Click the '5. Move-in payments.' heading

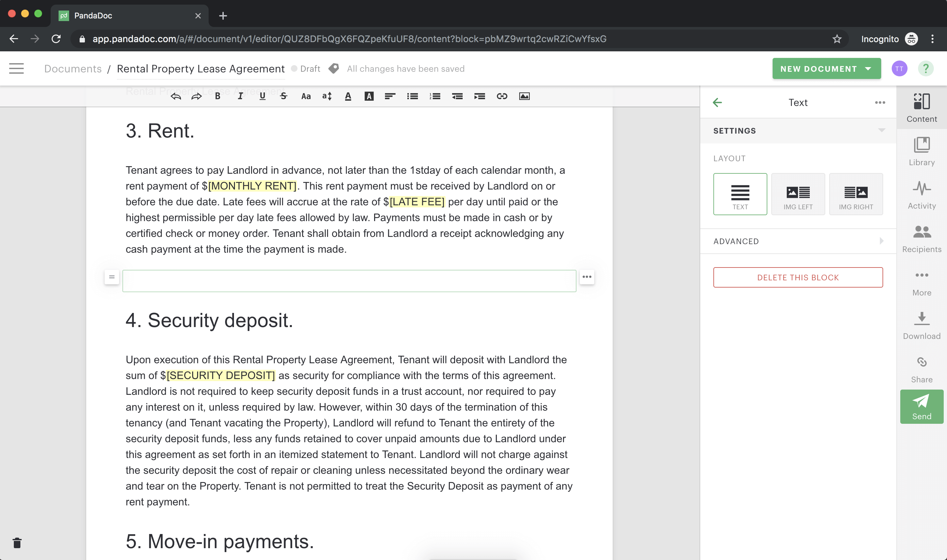point(220,542)
